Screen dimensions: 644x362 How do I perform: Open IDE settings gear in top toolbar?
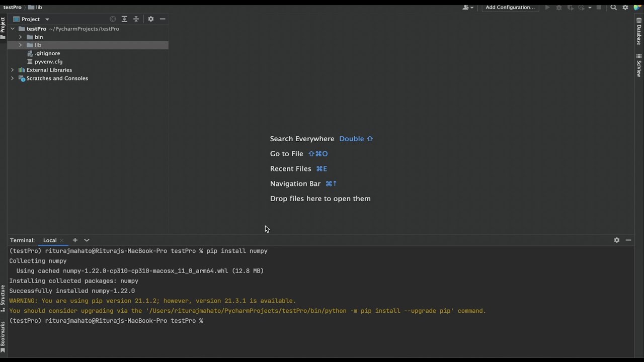[625, 8]
